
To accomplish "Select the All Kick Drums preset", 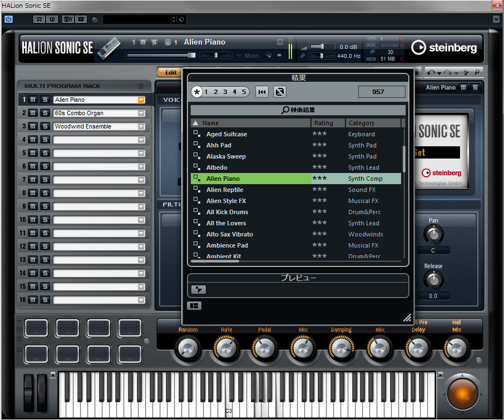I will pyautogui.click(x=296, y=212).
